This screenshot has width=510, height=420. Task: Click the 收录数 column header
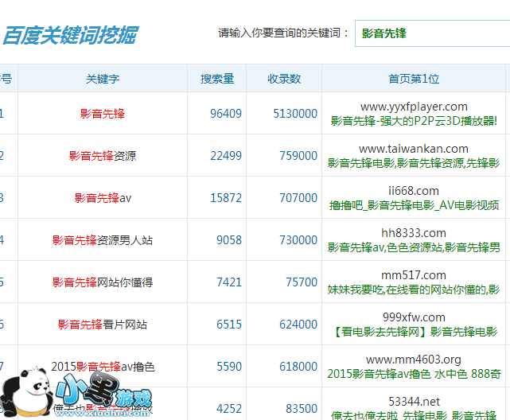[x=284, y=79]
